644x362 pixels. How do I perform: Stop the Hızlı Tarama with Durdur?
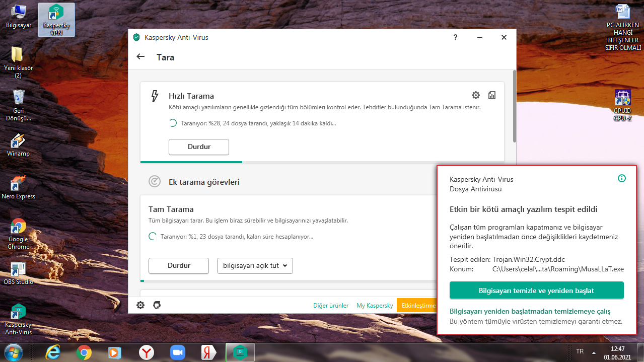[199, 147]
